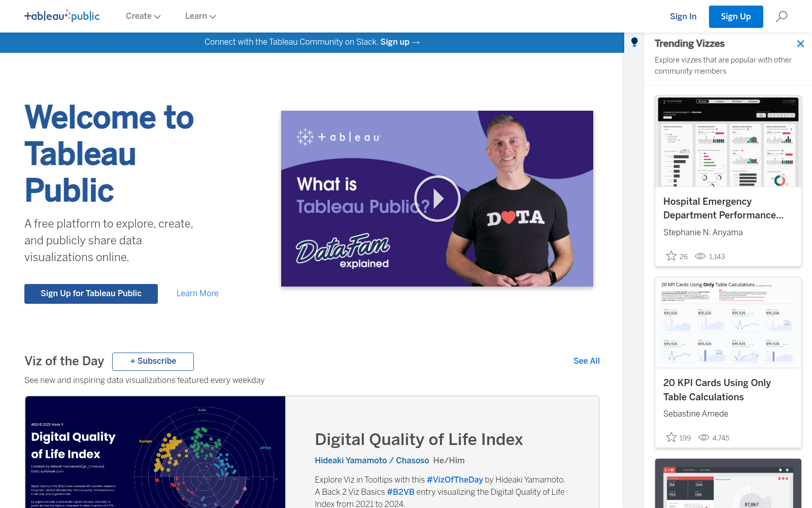812x508 pixels.
Task: Click the Tableau Public logo
Action: (x=62, y=16)
